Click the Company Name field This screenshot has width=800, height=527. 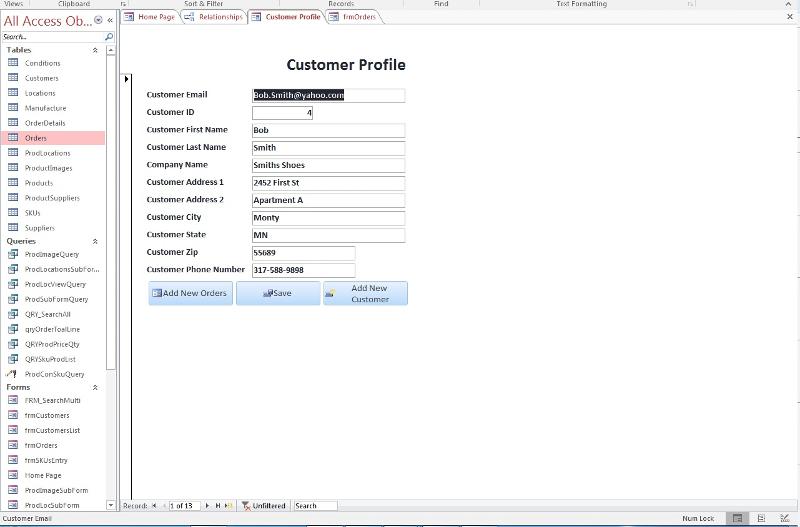pos(329,165)
